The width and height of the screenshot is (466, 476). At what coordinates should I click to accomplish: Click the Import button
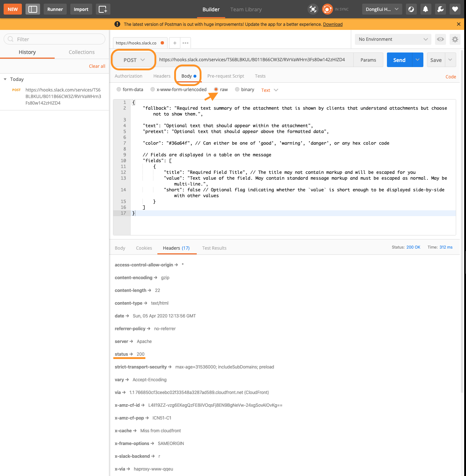pos(81,9)
